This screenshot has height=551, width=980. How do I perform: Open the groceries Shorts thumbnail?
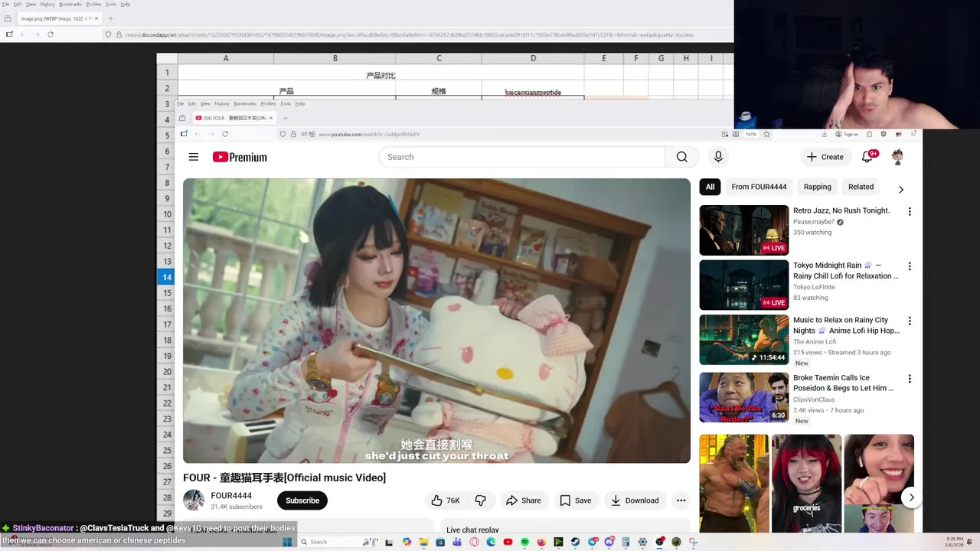coord(806,484)
